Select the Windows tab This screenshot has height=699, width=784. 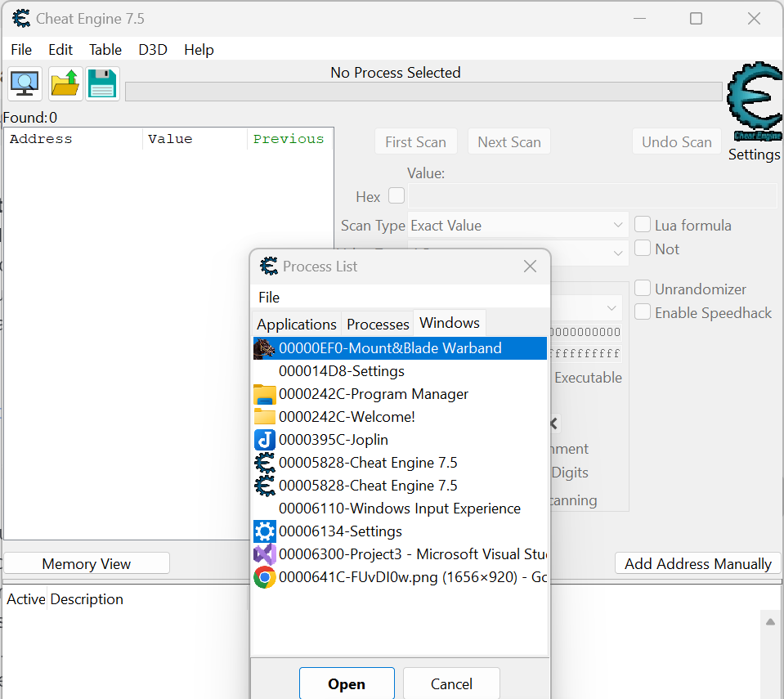450,322
